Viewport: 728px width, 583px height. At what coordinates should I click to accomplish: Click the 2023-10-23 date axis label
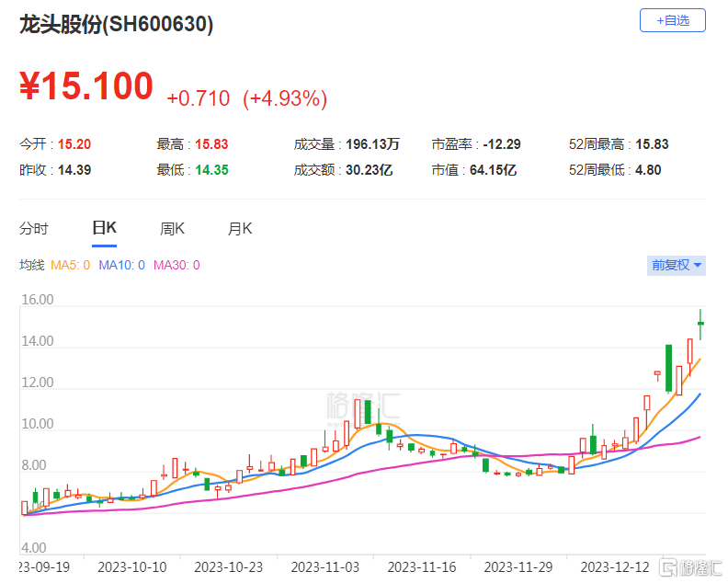pos(229,567)
